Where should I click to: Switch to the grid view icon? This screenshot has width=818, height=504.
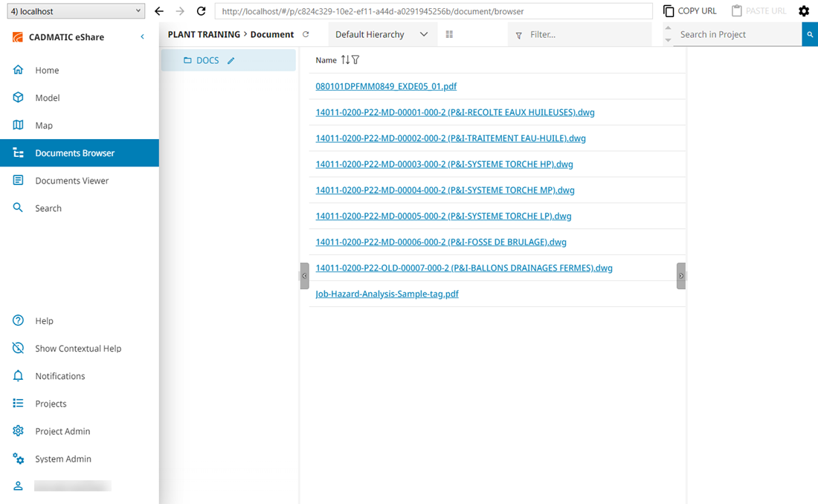pos(449,34)
